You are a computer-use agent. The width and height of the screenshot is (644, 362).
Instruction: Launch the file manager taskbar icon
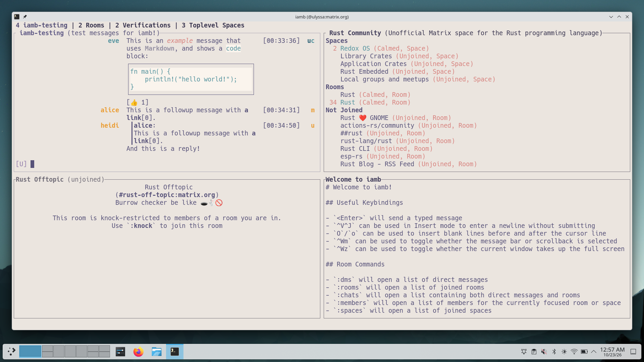coord(156,352)
